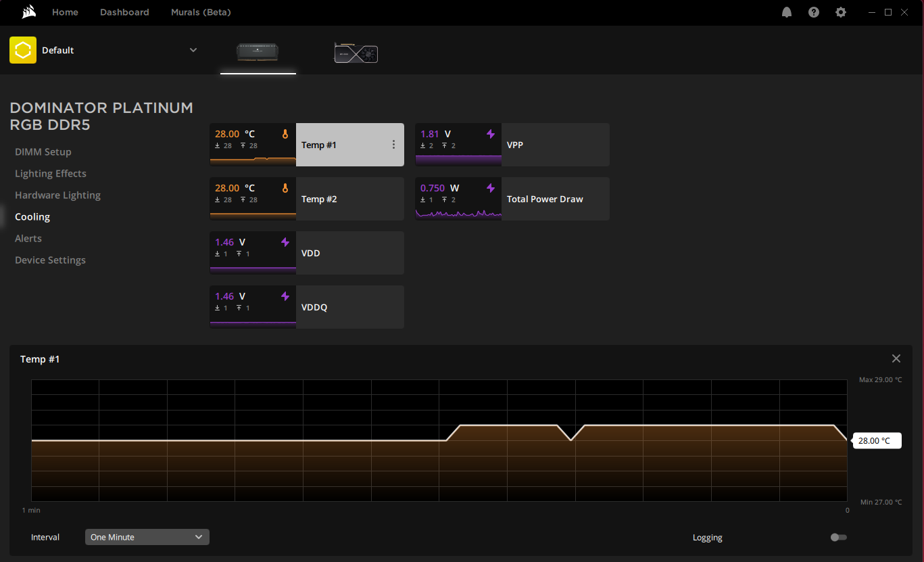Click the Corsair sails logo icon
Viewport: 924px width, 562px height.
click(x=28, y=12)
